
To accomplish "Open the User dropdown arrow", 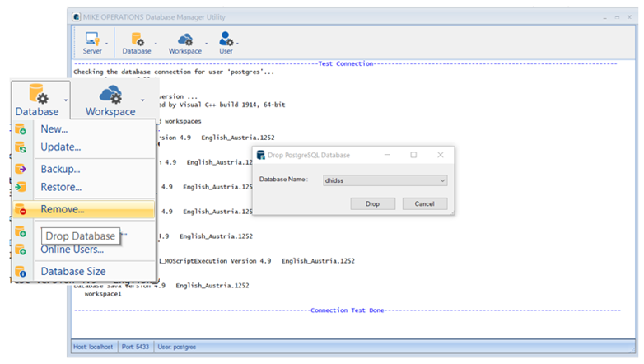I will (237, 43).
